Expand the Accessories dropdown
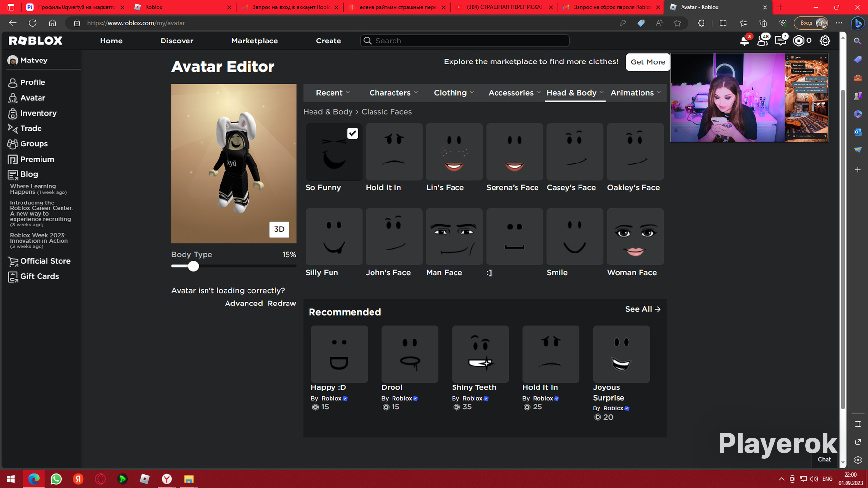The height and width of the screenshot is (488, 868). 515,93
